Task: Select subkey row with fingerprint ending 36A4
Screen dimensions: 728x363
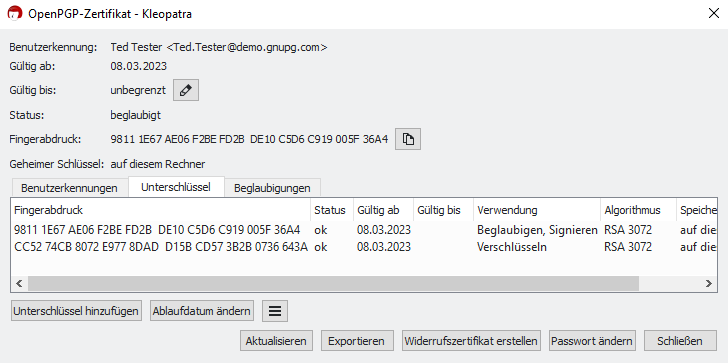Action: [363, 230]
